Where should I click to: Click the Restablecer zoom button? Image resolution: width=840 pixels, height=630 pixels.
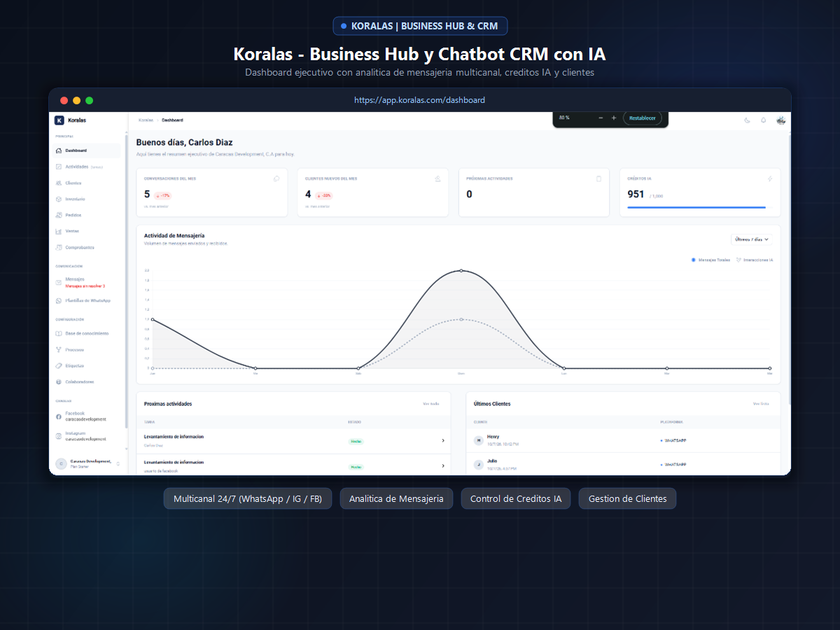(x=643, y=118)
